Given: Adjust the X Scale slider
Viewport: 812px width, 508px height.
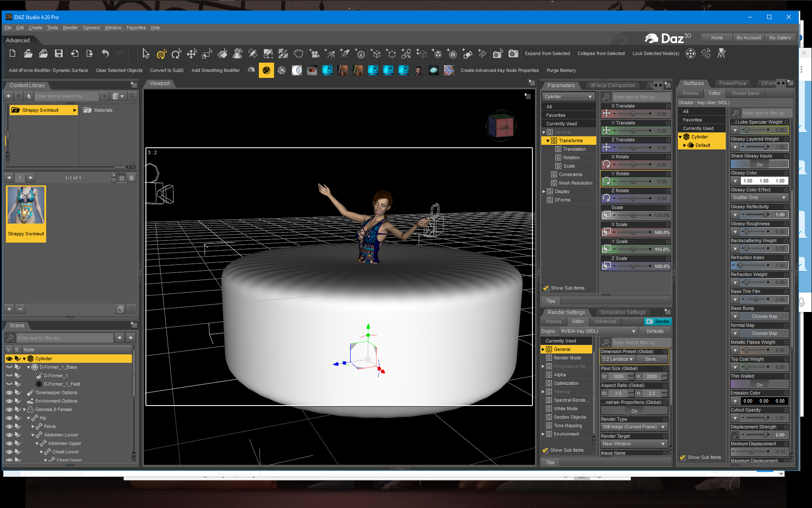Looking at the screenshot, I should tap(633, 232).
